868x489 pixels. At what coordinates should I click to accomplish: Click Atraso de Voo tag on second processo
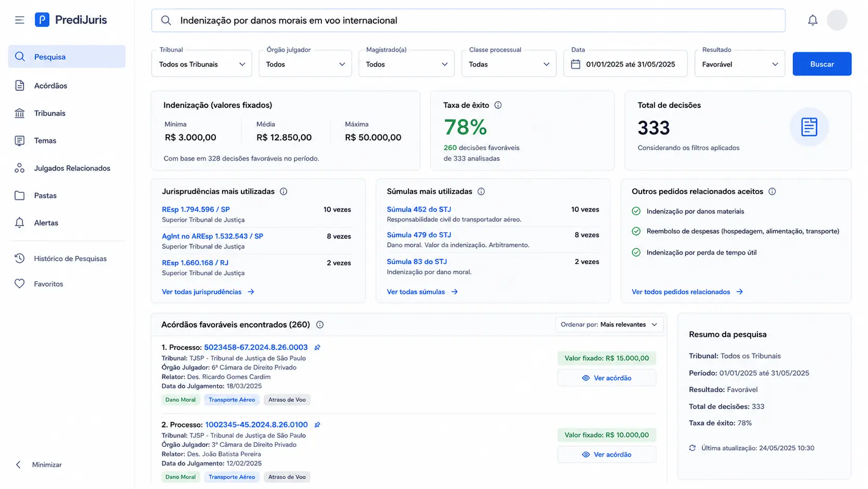[x=287, y=477]
